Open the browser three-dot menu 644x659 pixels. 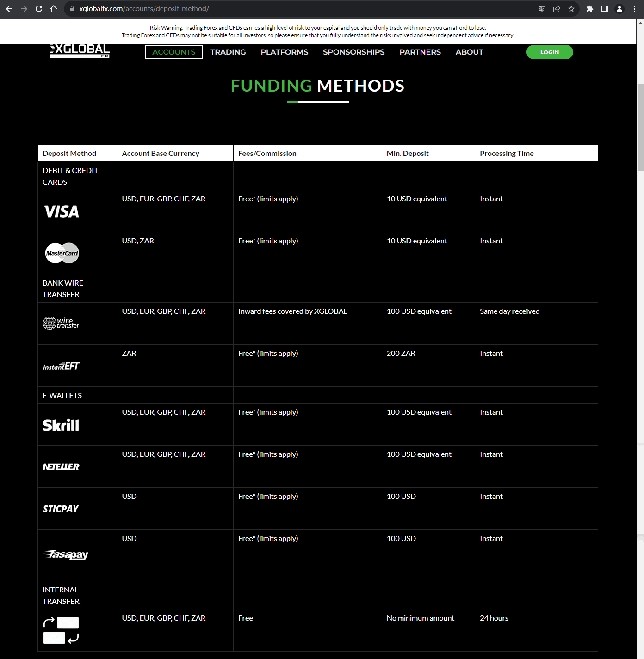[634, 9]
